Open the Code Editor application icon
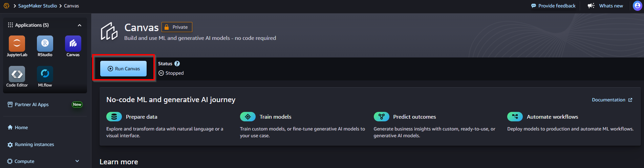Viewport: 644px width, 168px height. point(17,74)
